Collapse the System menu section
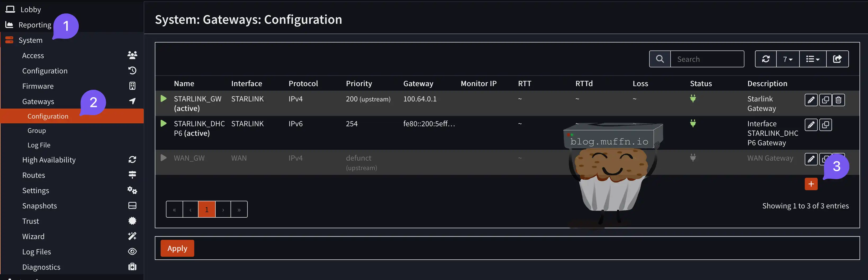 click(30, 40)
